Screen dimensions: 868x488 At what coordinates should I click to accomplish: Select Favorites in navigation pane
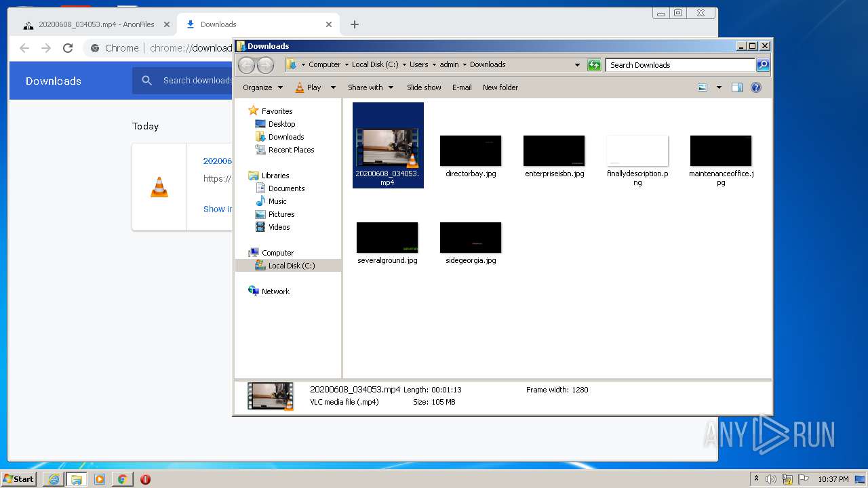click(277, 111)
